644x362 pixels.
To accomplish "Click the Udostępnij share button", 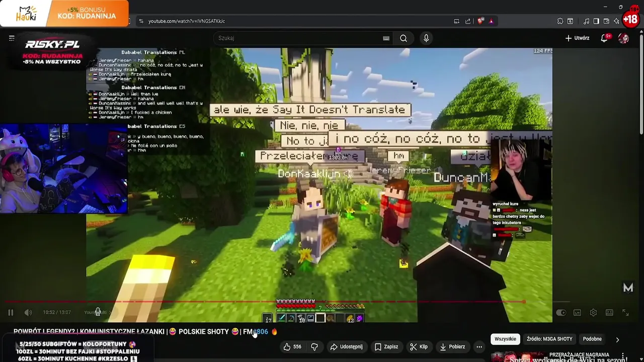I will click(x=346, y=346).
